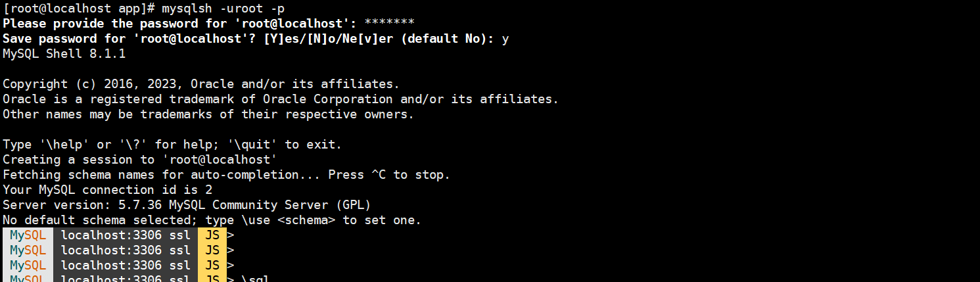Click the typed 'y' answer after (default No):
The height and width of the screenshot is (282, 980).
coord(505,39)
